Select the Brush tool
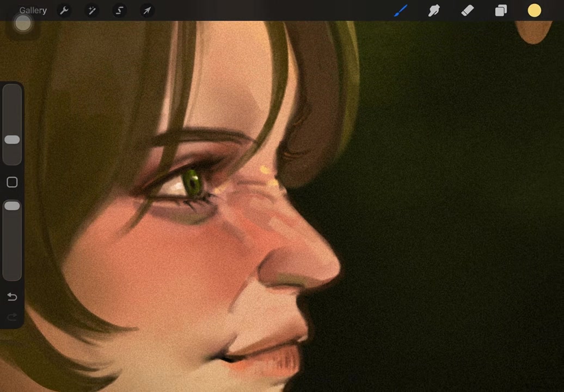Image resolution: width=564 pixels, height=392 pixels. click(x=401, y=10)
